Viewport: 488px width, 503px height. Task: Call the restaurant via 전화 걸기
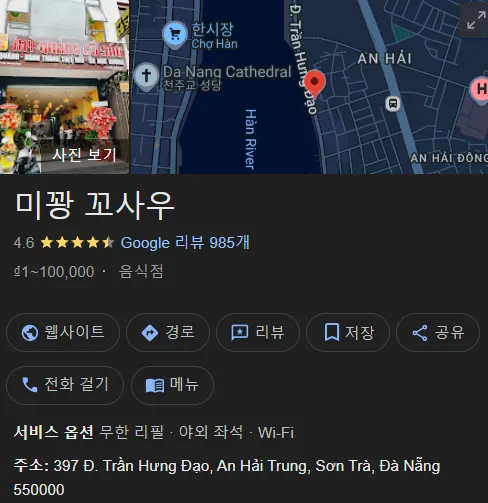point(65,385)
